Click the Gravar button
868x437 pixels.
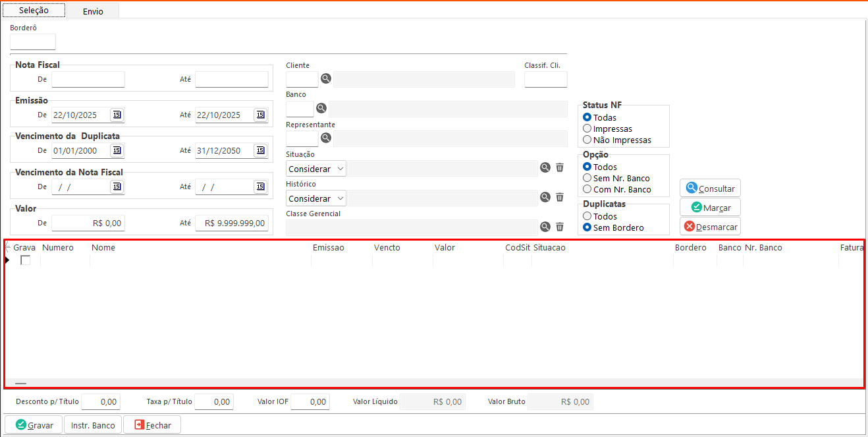point(34,425)
